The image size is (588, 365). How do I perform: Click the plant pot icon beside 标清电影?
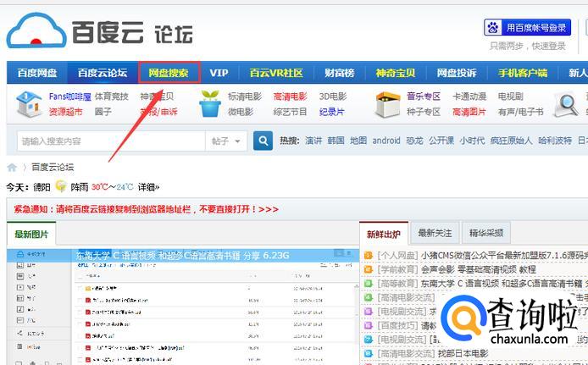click(x=210, y=104)
